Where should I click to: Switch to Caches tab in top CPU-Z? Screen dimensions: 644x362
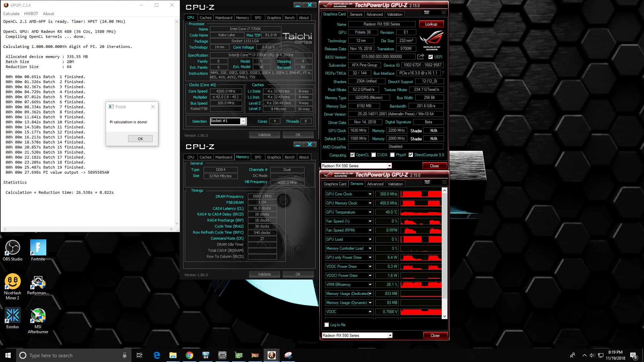[x=205, y=18]
